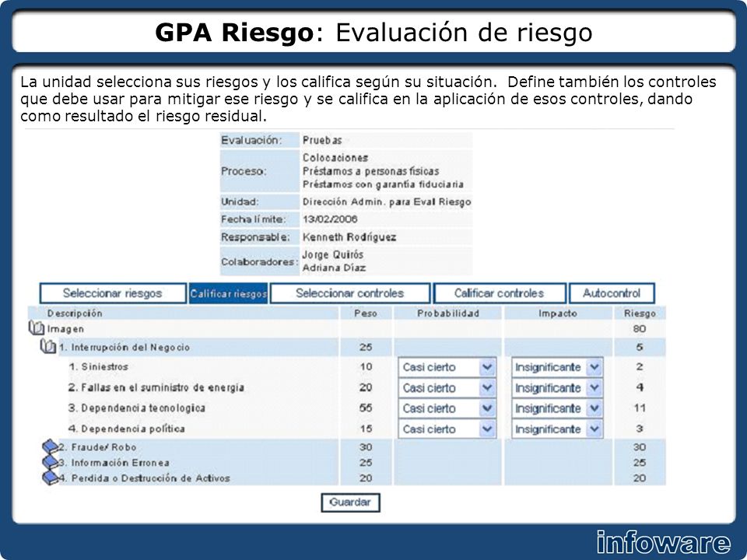Screen dimensions: 747x560
Task: Open Impacto dropdown for Dependencia tecnologica
Action: [x=557, y=408]
